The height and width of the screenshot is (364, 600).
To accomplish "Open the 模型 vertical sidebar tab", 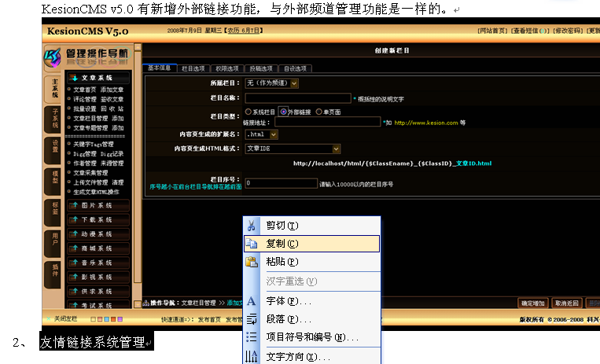I will [54, 181].
